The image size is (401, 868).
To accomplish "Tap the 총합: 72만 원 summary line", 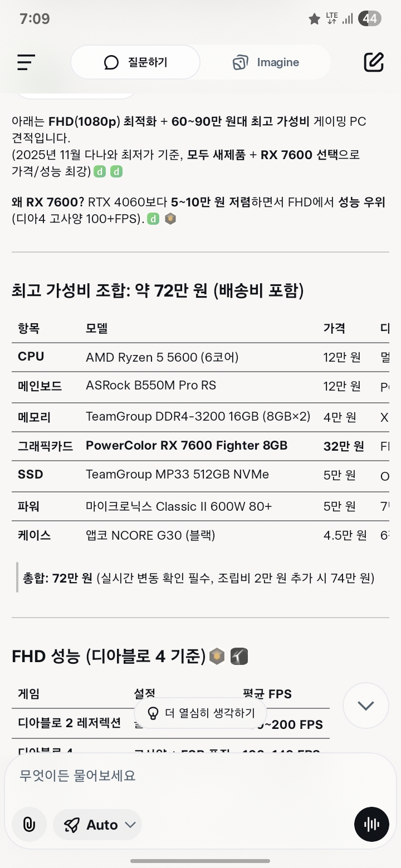I will 198,578.
